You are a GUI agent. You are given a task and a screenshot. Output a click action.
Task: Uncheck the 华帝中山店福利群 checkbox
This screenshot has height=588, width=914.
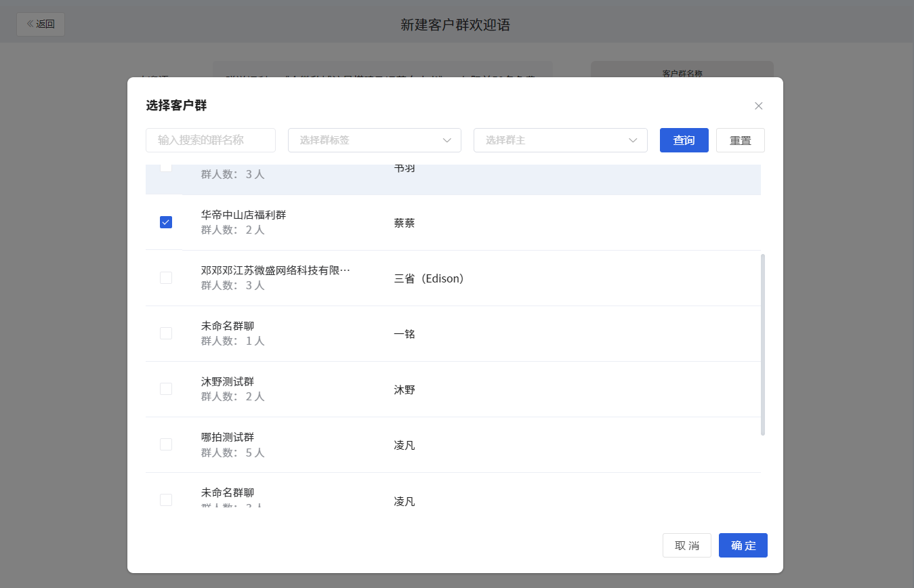[166, 222]
